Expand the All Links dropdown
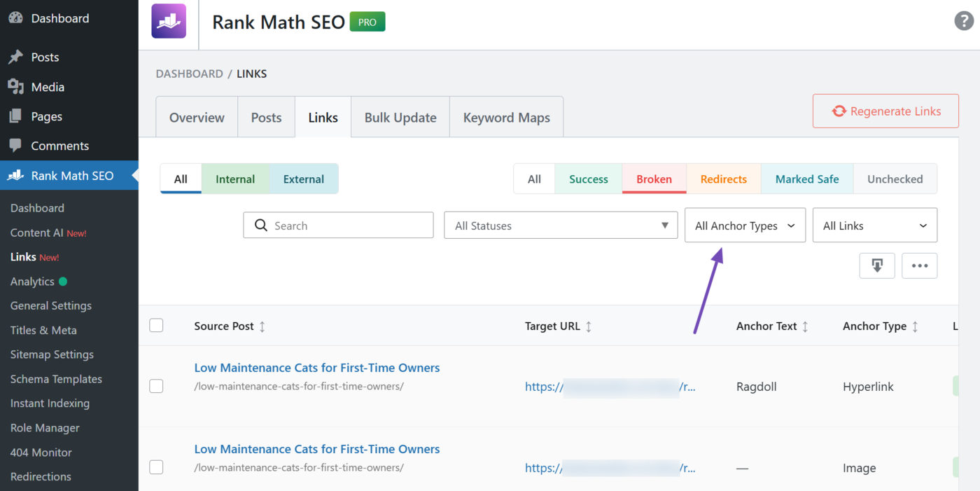The height and width of the screenshot is (491, 980). pos(874,225)
